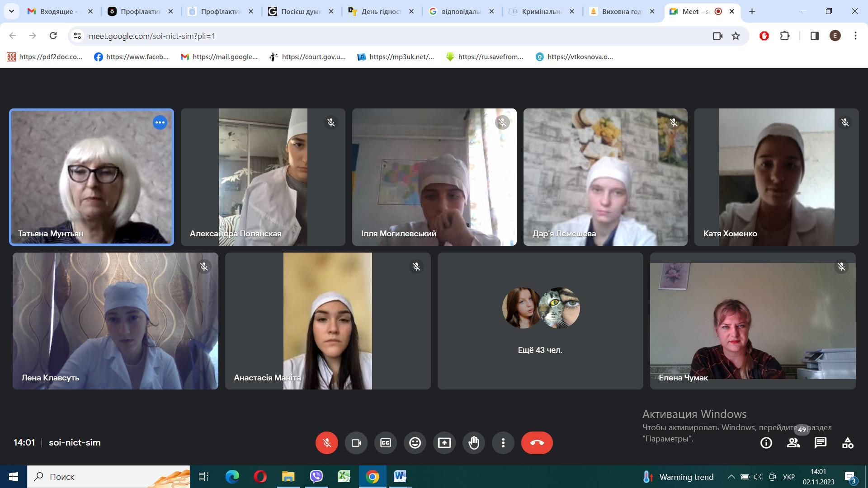
Task: Show the participants list panel
Action: pyautogui.click(x=793, y=443)
